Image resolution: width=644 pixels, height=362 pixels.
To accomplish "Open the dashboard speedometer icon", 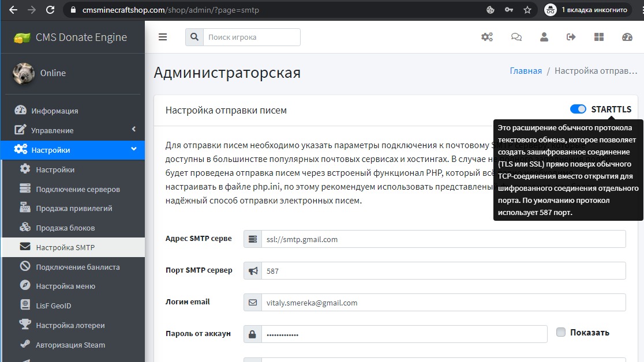I will pyautogui.click(x=627, y=37).
